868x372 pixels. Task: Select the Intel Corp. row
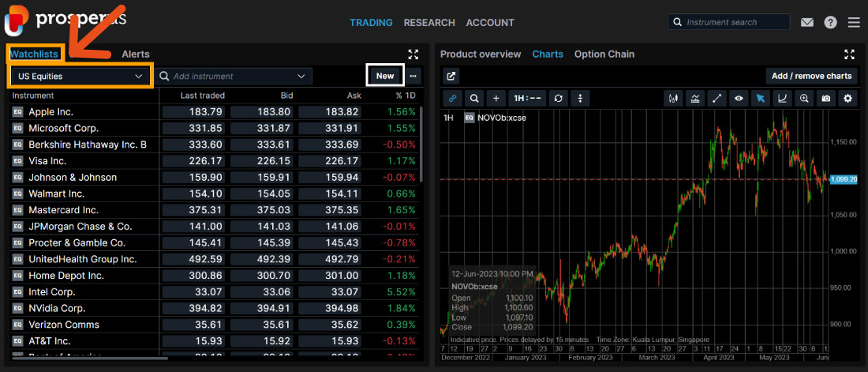(x=214, y=291)
